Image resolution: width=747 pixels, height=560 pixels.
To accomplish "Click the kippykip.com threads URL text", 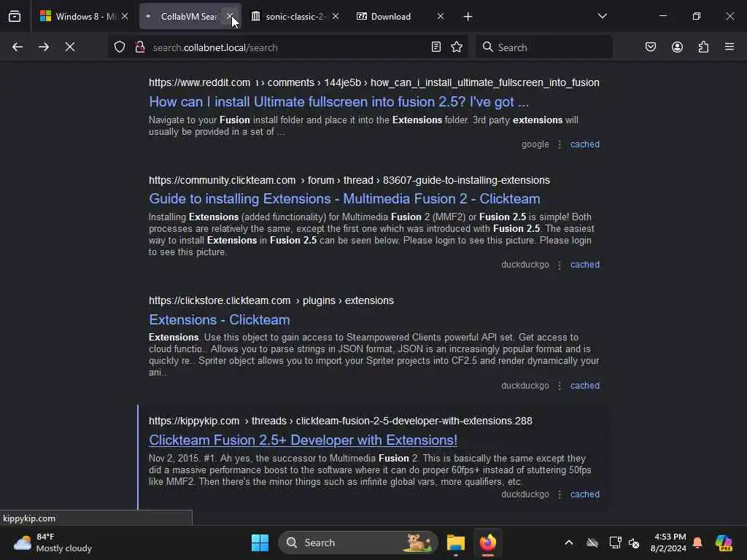I will pos(340,421).
